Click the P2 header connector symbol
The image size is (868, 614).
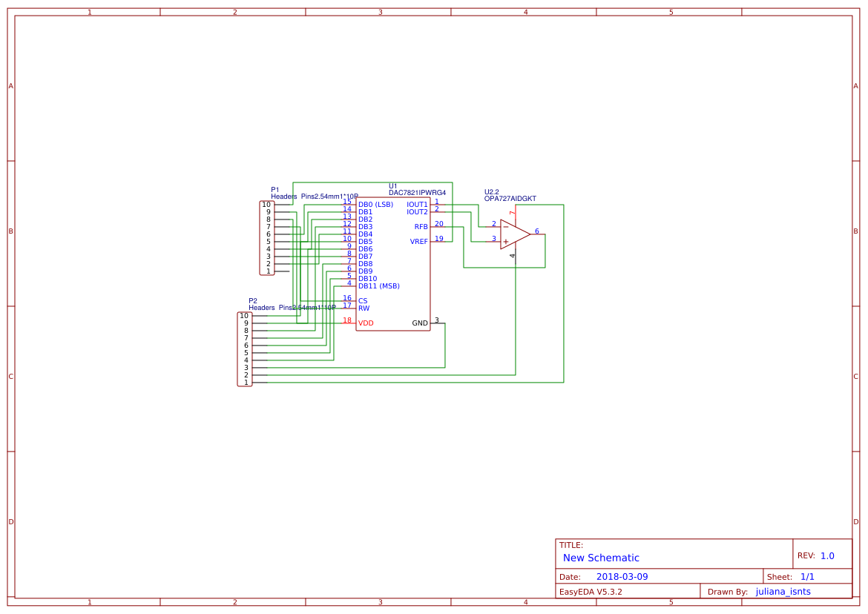click(x=245, y=347)
